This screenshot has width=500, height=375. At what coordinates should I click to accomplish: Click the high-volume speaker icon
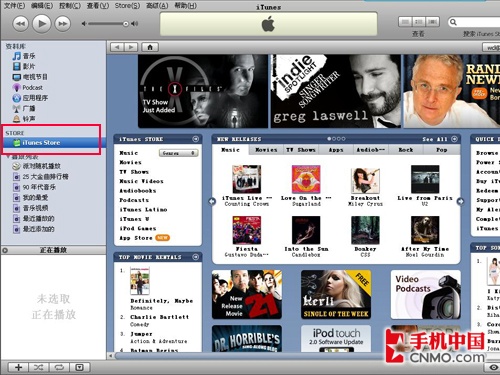[x=134, y=24]
